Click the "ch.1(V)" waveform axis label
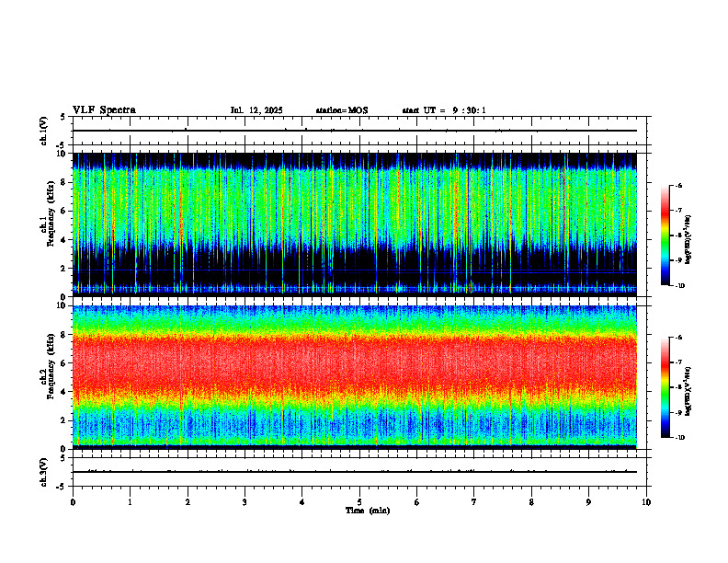728x563 pixels. pyautogui.click(x=44, y=131)
